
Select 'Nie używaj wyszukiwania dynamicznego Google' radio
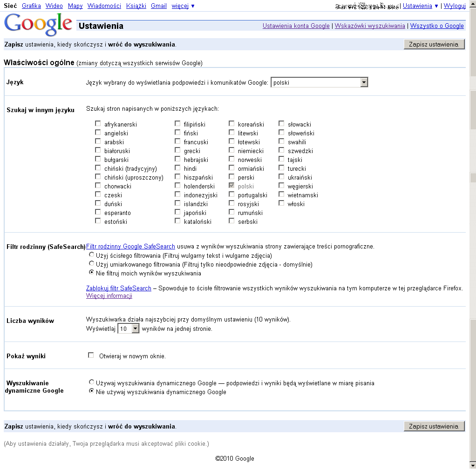coord(91,391)
